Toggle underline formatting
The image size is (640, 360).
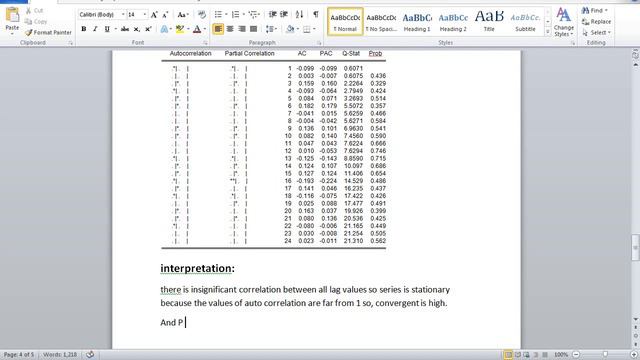[107, 29]
